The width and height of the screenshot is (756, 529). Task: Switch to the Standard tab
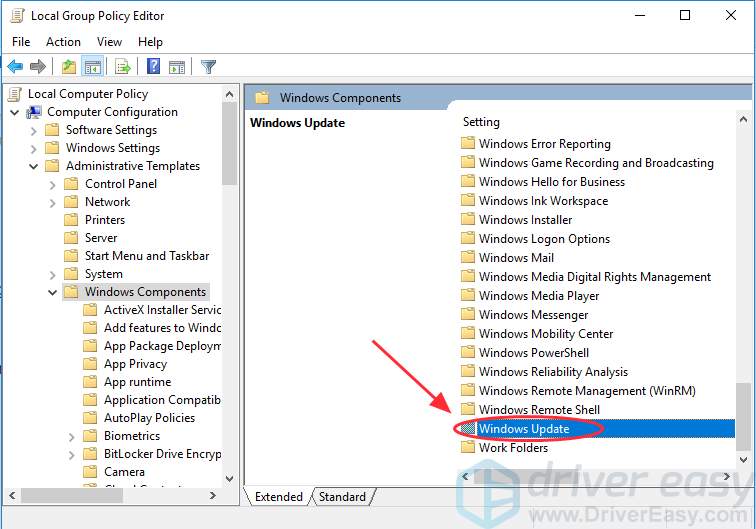click(342, 496)
